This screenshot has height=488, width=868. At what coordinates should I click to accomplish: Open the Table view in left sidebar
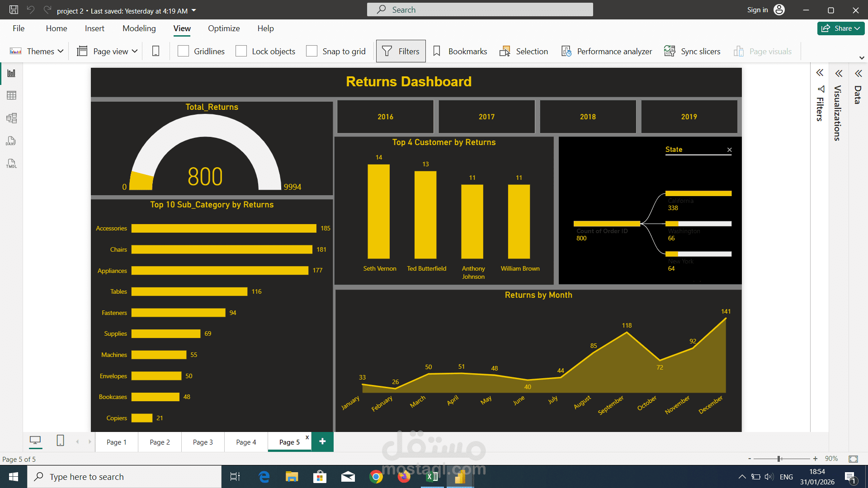point(12,95)
